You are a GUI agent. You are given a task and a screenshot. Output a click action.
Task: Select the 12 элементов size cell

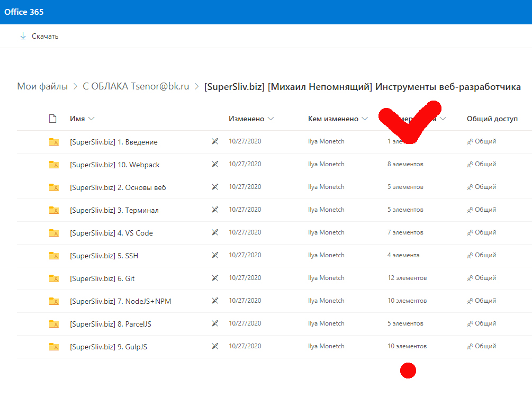tap(407, 277)
